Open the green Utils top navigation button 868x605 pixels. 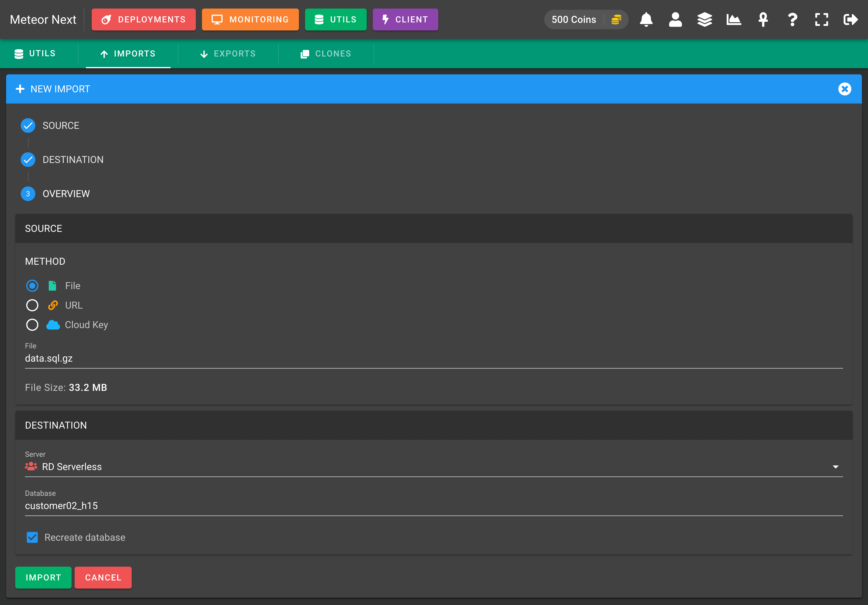pyautogui.click(x=336, y=20)
